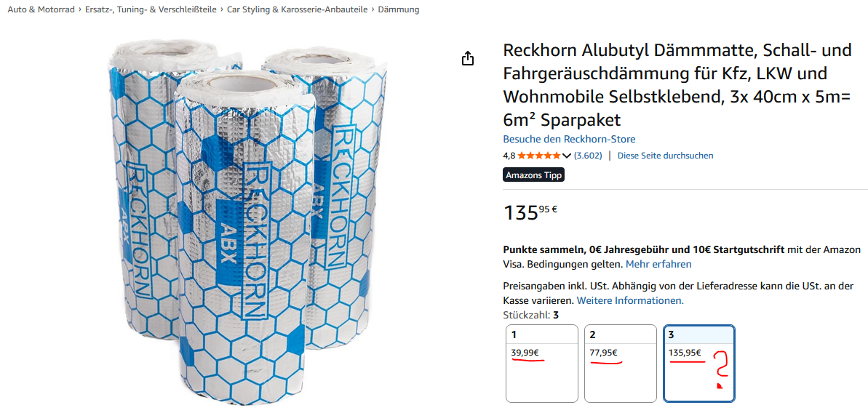This screenshot has width=868, height=413.
Task: Select quantity 1 option for 39,99€
Action: click(541, 363)
